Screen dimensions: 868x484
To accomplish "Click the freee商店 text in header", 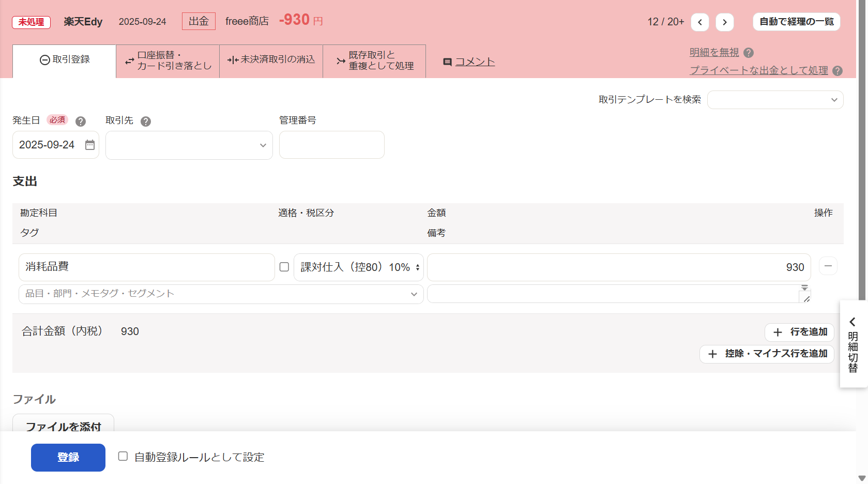I will pos(247,21).
